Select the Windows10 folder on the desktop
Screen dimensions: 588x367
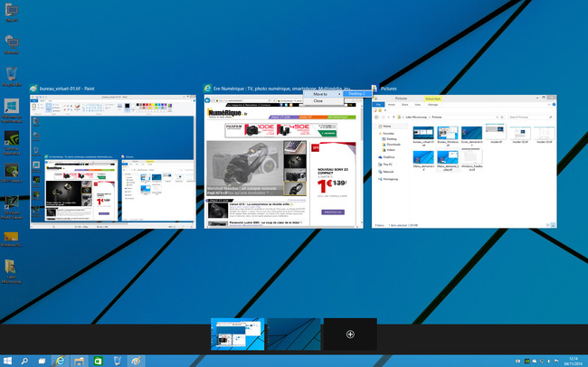[11, 240]
